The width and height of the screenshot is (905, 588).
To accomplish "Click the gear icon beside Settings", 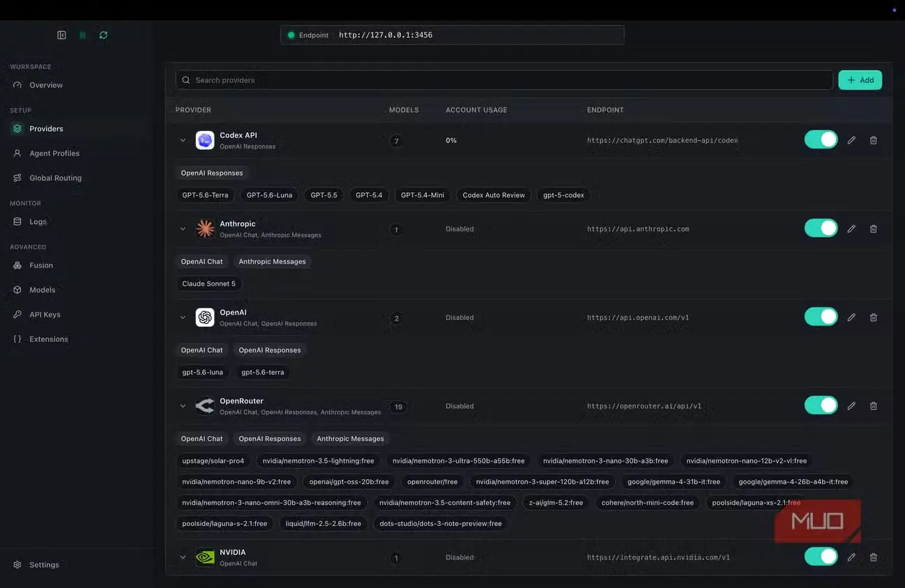I will point(17,565).
